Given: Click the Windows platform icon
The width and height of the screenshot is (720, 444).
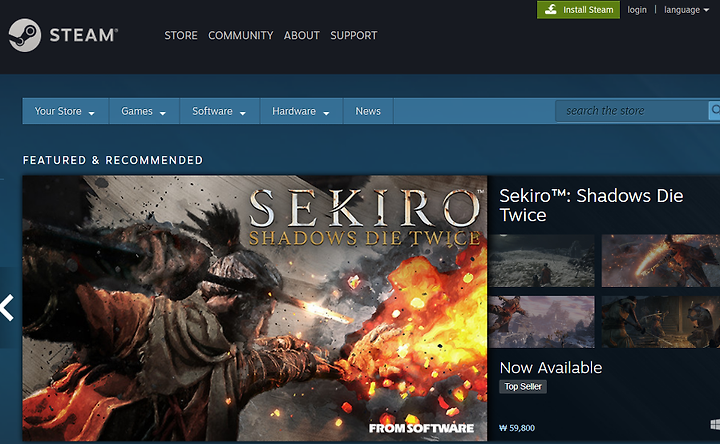Looking at the screenshot, I should [x=715, y=425].
